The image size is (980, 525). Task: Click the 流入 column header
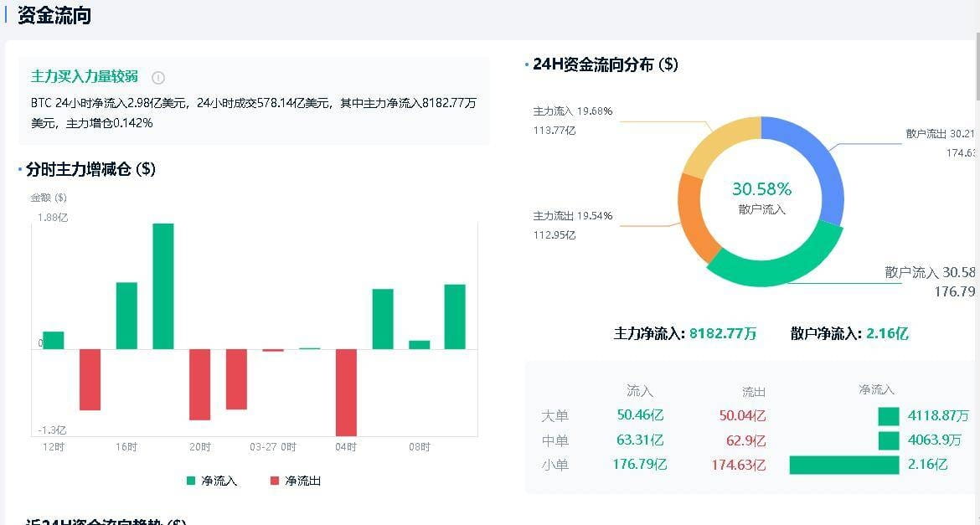click(640, 391)
